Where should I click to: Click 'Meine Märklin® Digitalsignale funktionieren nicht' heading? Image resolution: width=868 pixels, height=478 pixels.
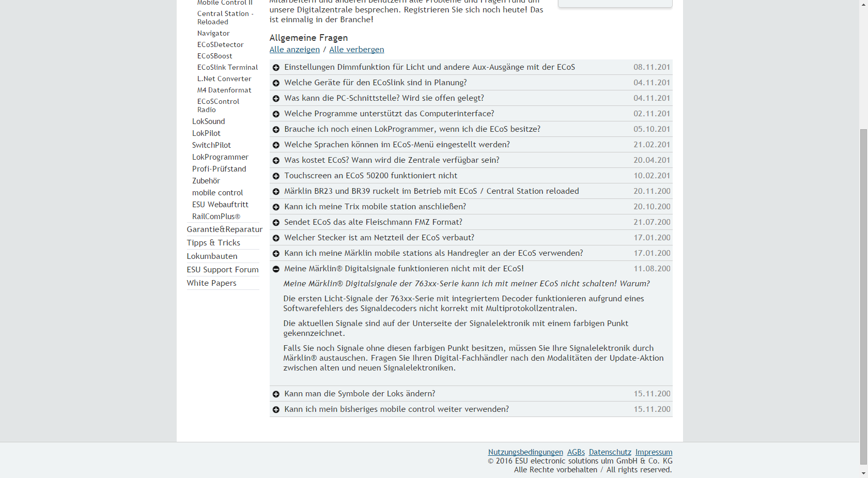(x=404, y=269)
